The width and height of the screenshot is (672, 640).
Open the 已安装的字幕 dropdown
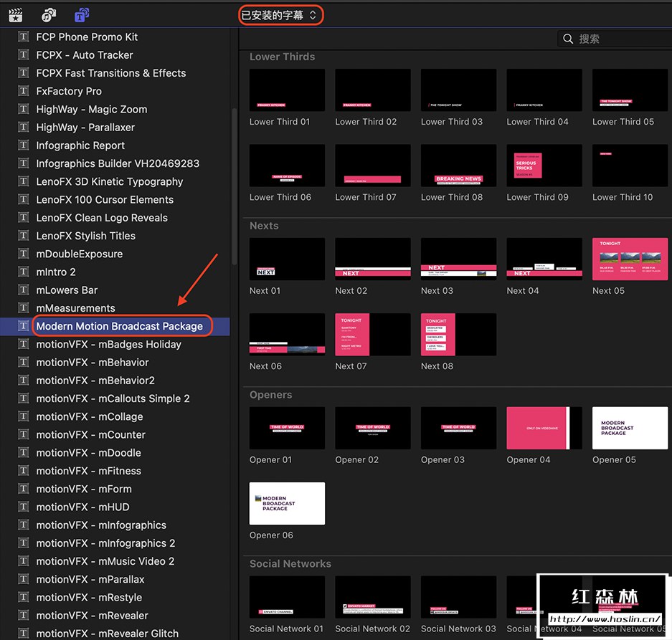pyautogui.click(x=280, y=16)
